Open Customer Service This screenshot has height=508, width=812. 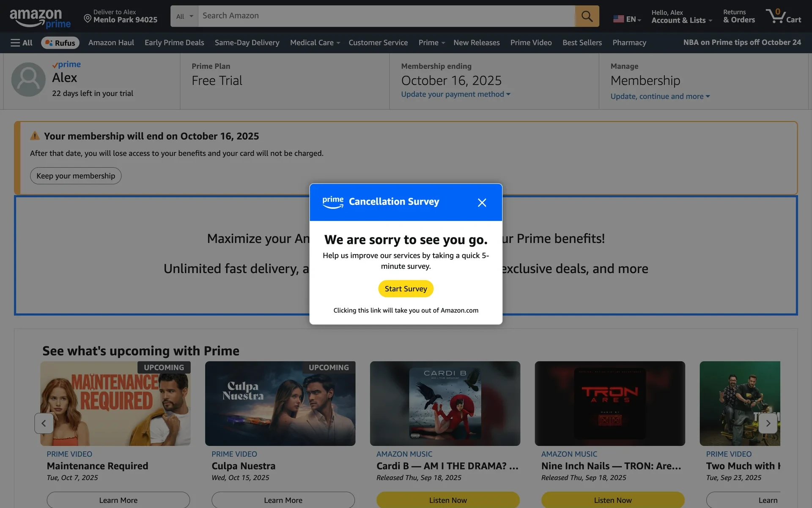point(378,43)
